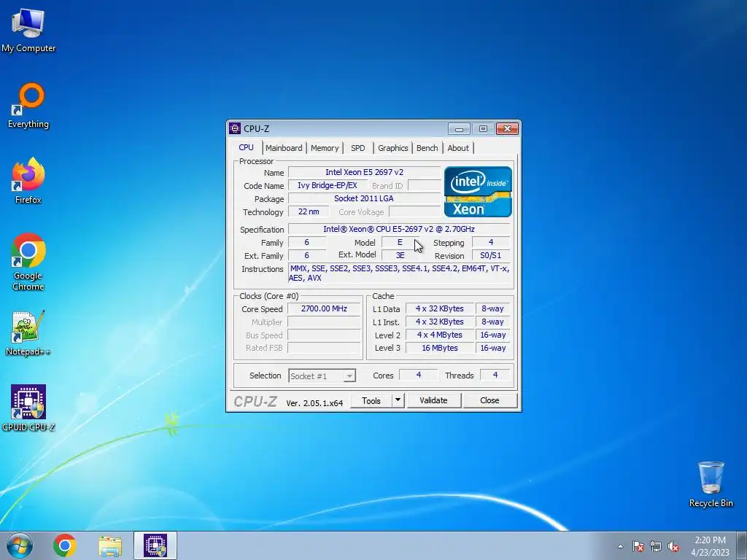This screenshot has height=560, width=747.
Task: Launch Google Chrome desktop shortcut
Action: point(28,262)
